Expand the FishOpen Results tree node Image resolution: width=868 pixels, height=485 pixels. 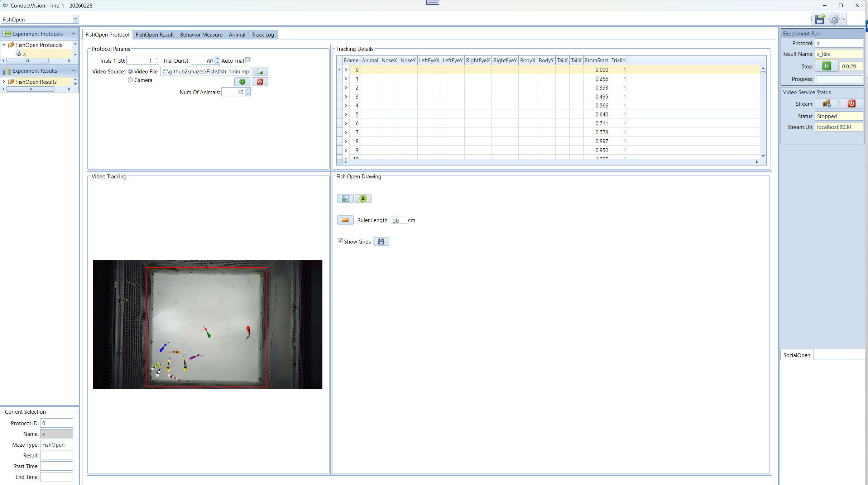(4, 82)
